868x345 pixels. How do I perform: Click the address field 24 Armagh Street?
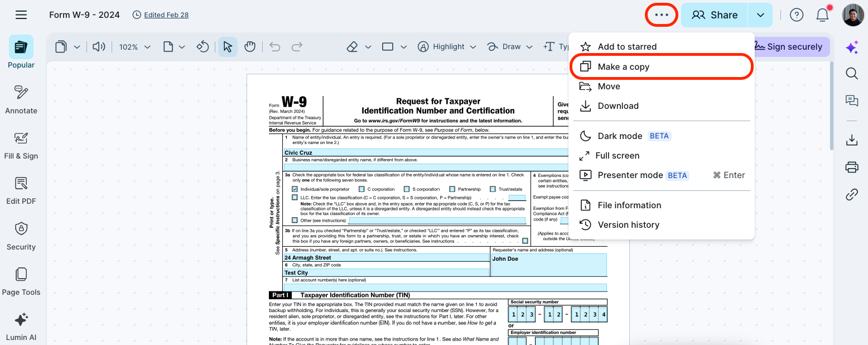(x=387, y=257)
